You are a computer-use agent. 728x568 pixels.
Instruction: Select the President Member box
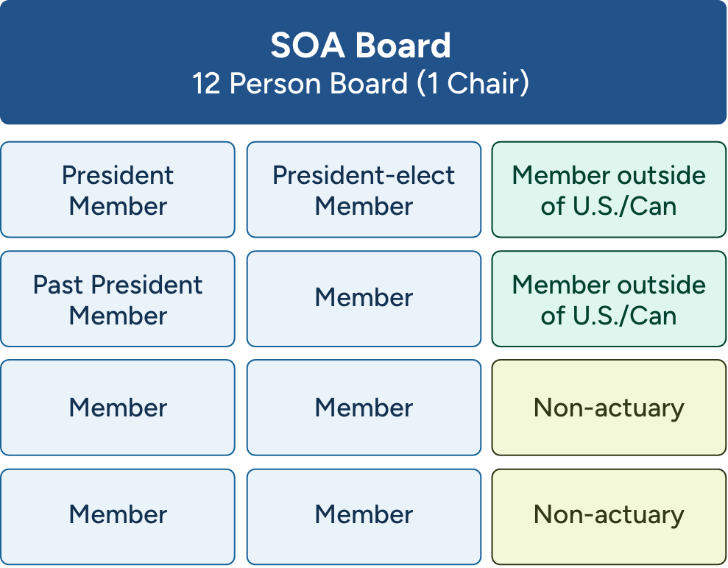(118, 190)
